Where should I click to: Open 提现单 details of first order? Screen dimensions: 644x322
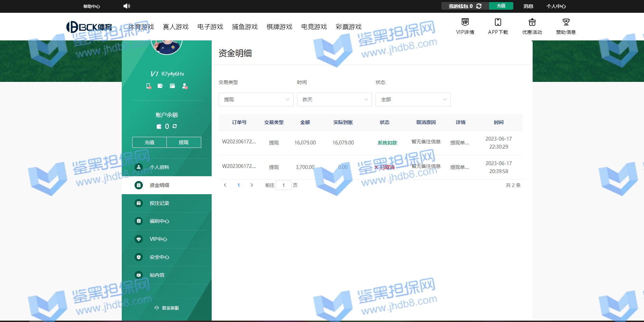pyautogui.click(x=459, y=143)
